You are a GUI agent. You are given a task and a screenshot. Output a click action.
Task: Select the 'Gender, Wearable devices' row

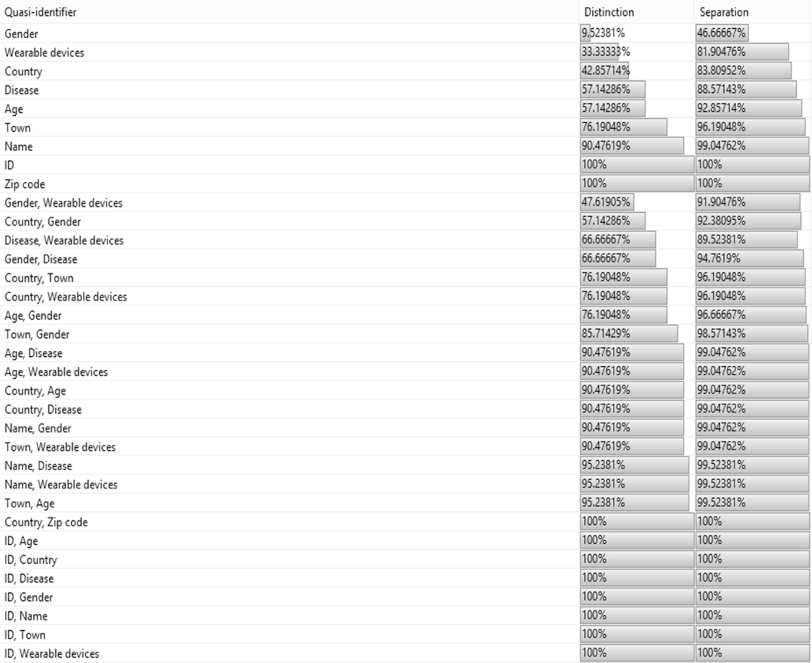pyautogui.click(x=63, y=203)
